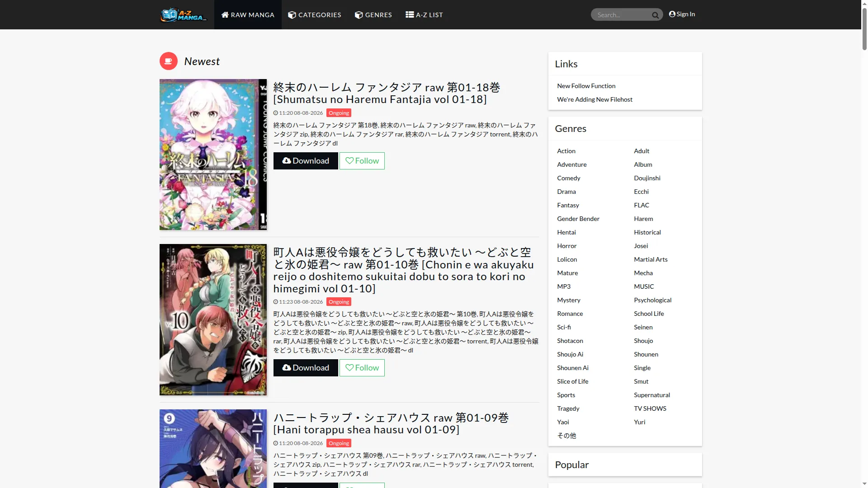Select the Comedy genre
This screenshot has width=868, height=488.
[x=568, y=178]
